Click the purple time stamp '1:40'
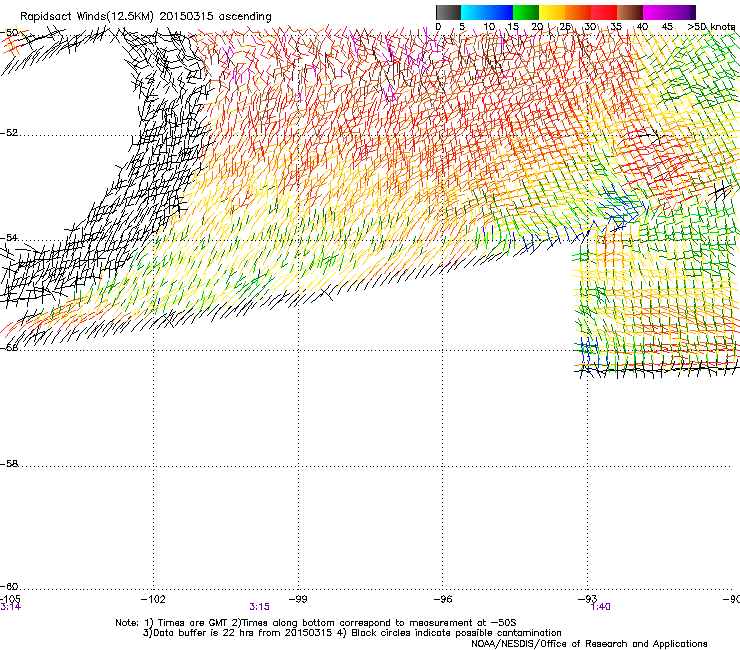The image size is (740, 650). coord(600,607)
